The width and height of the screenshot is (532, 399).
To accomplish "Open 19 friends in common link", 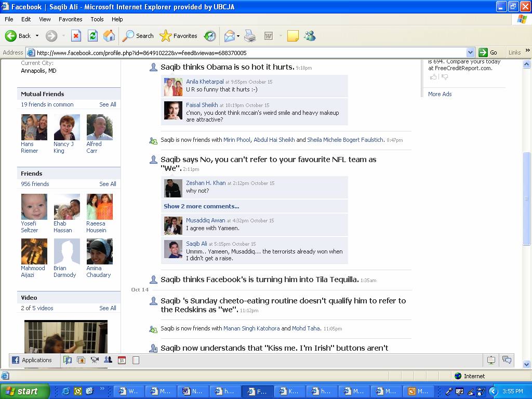I will coord(47,104).
